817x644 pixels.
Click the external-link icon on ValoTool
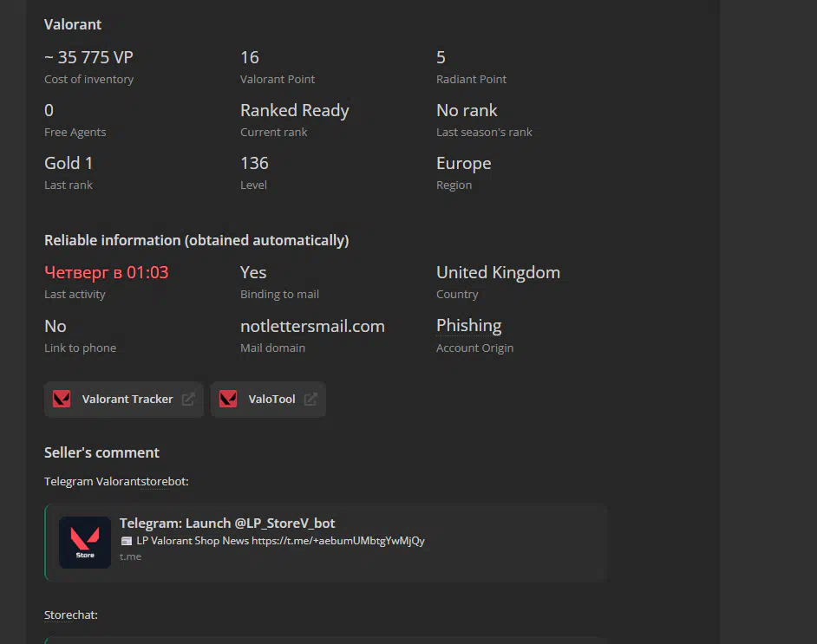click(x=310, y=400)
